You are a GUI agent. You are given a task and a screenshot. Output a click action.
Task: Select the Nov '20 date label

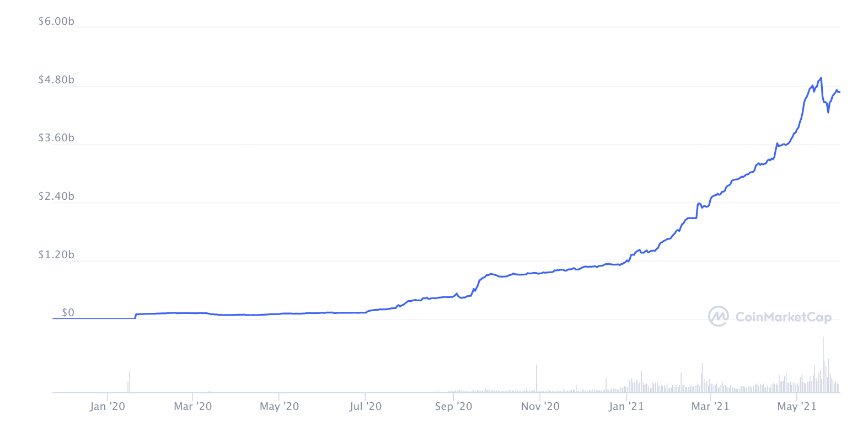point(540,407)
